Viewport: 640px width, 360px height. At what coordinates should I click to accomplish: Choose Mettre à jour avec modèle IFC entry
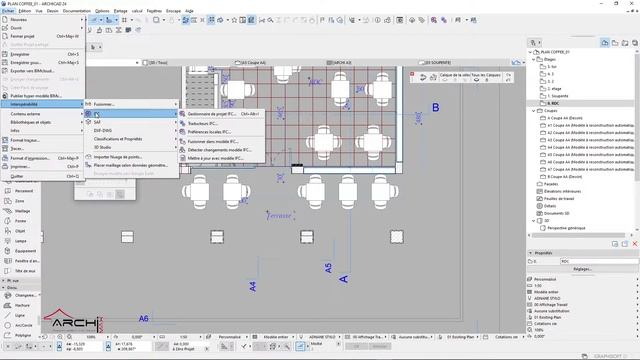(221, 158)
